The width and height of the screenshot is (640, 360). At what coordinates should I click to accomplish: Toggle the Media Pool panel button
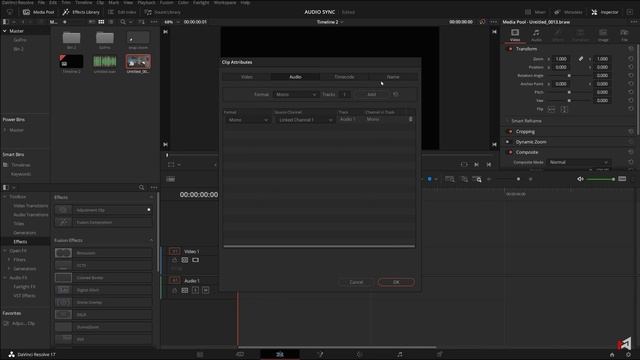(x=38, y=12)
